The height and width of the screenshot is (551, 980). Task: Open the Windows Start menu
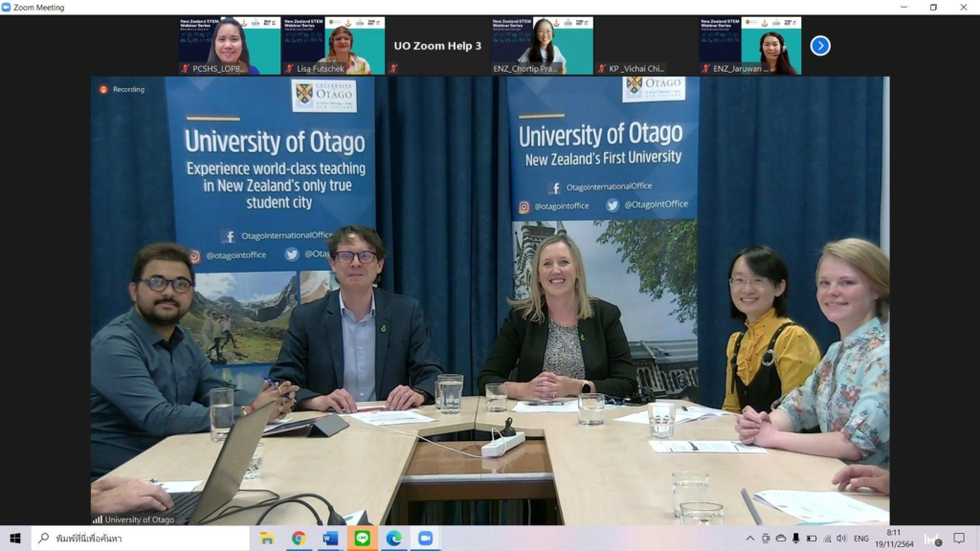pos(15,538)
